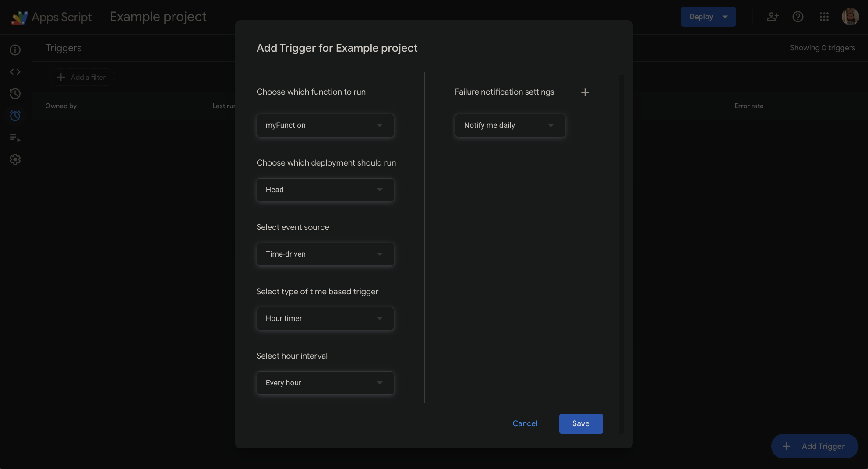This screenshot has width=868, height=469.
Task: Save the new trigger
Action: [x=581, y=423]
